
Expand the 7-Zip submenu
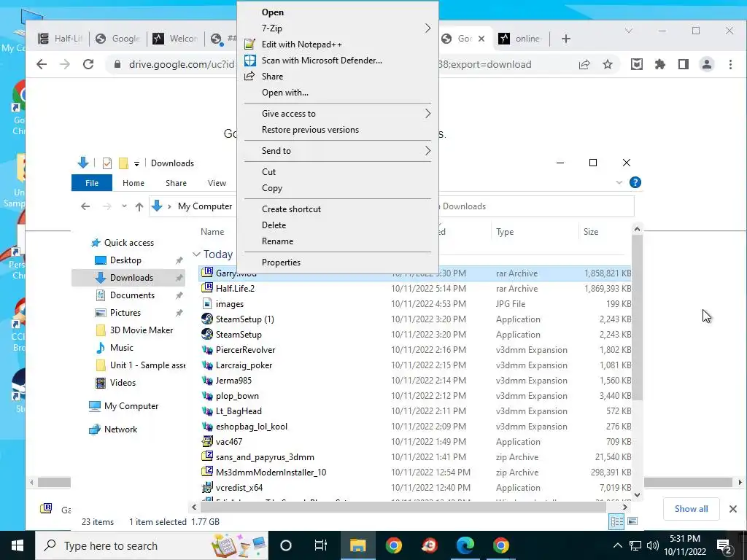point(427,28)
